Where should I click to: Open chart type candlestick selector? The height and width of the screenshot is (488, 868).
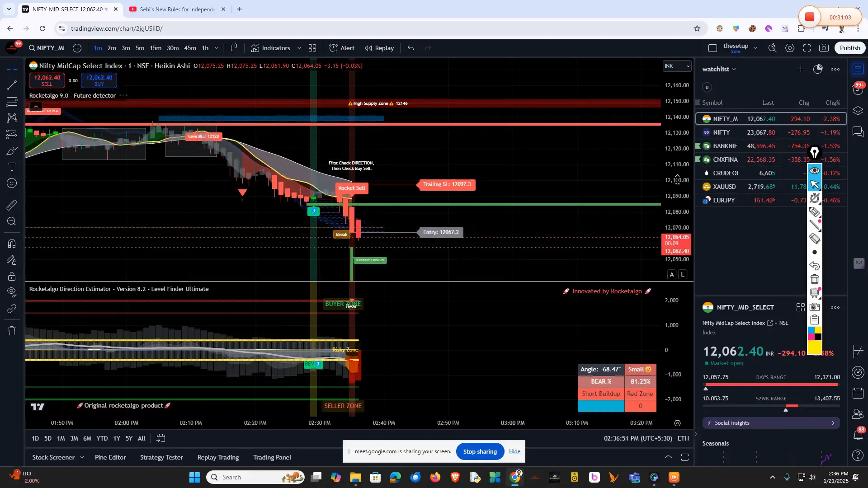pyautogui.click(x=234, y=48)
